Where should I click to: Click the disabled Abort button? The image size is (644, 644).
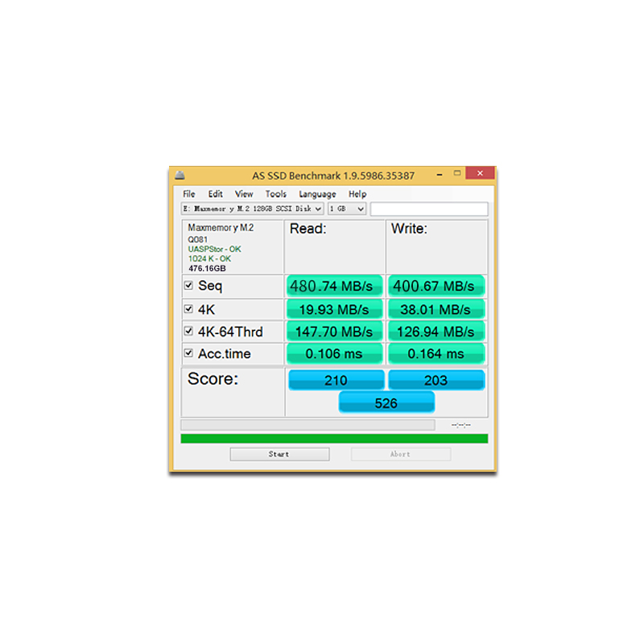click(x=400, y=453)
